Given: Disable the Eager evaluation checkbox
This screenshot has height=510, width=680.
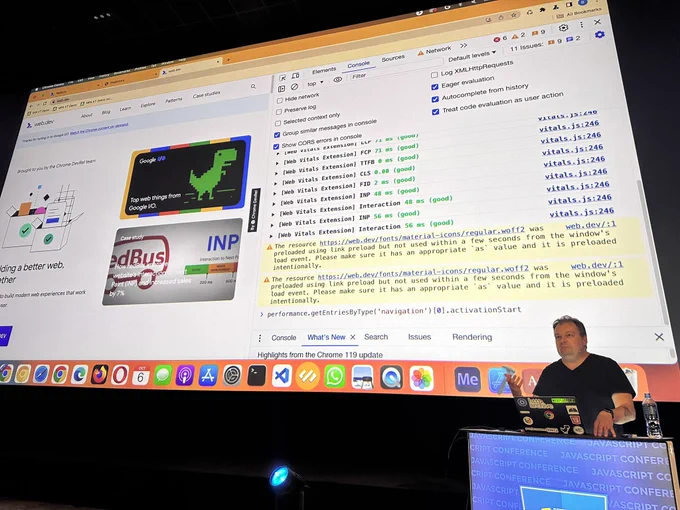Looking at the screenshot, I should [x=435, y=87].
